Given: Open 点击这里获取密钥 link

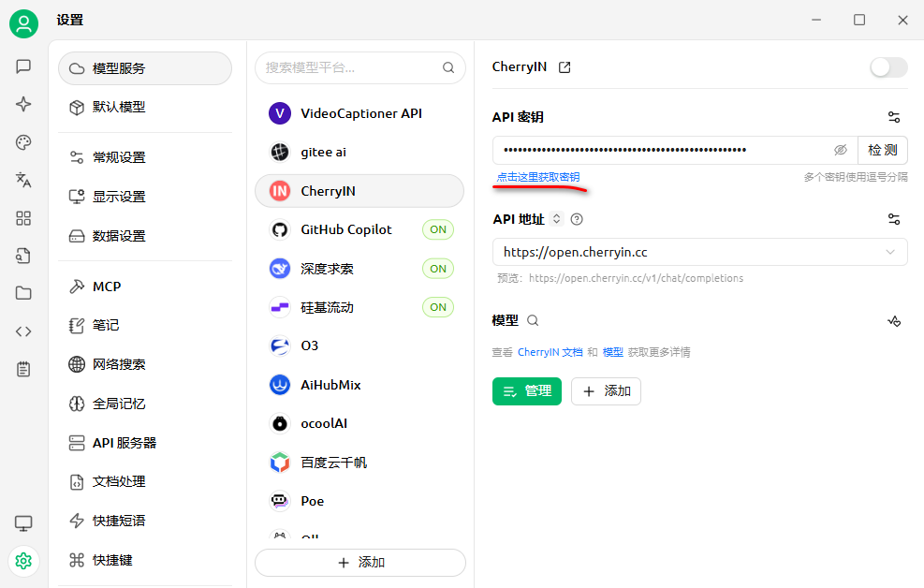Looking at the screenshot, I should pyautogui.click(x=538, y=177).
